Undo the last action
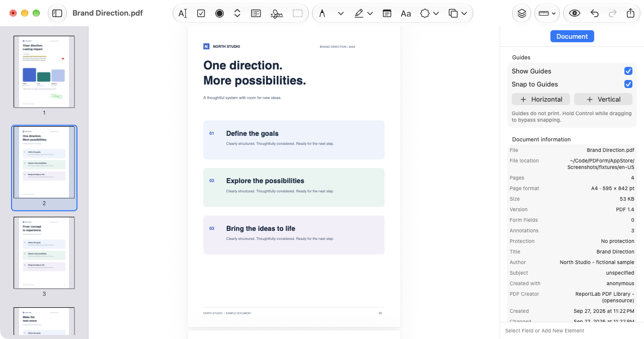 click(595, 14)
